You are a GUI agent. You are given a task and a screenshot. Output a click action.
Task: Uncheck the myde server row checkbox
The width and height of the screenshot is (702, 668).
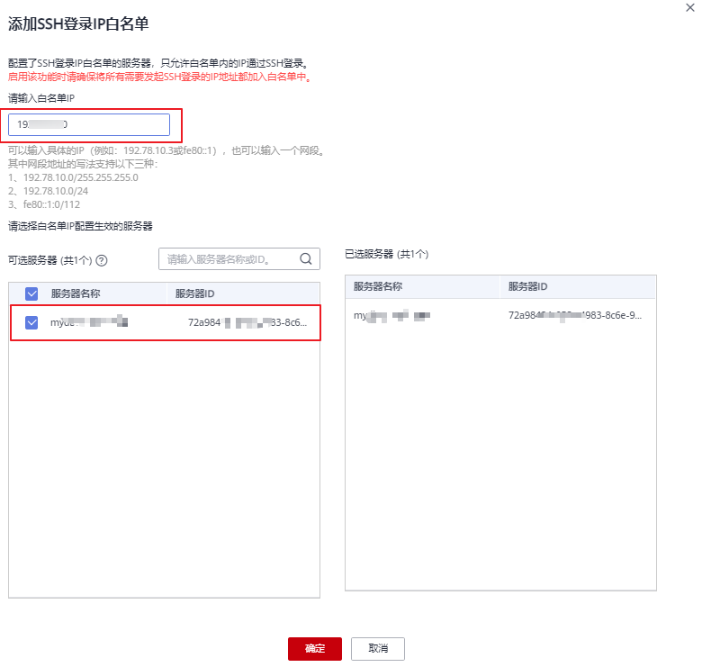point(31,322)
